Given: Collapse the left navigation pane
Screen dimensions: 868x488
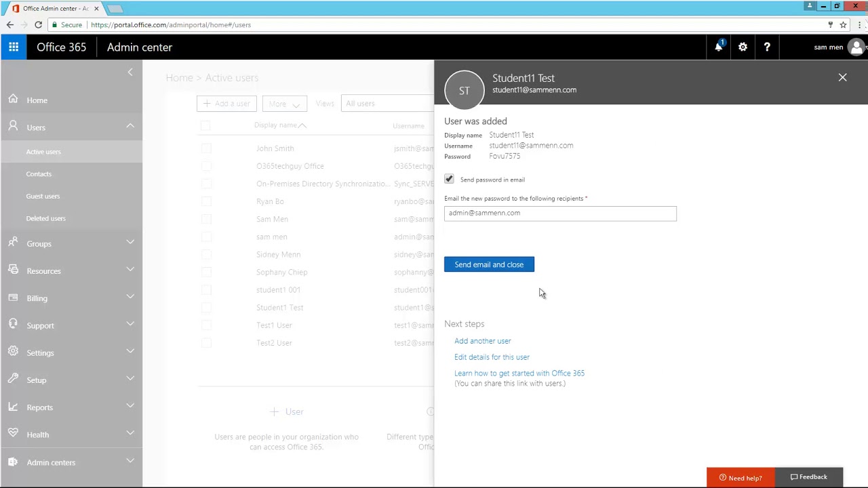Looking at the screenshot, I should (130, 72).
